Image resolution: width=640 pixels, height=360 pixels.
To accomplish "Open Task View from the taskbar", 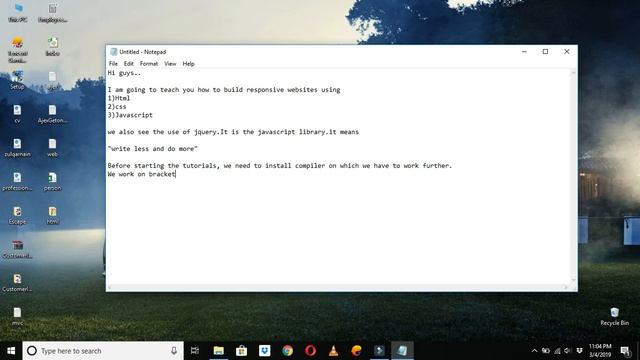I will [195, 351].
